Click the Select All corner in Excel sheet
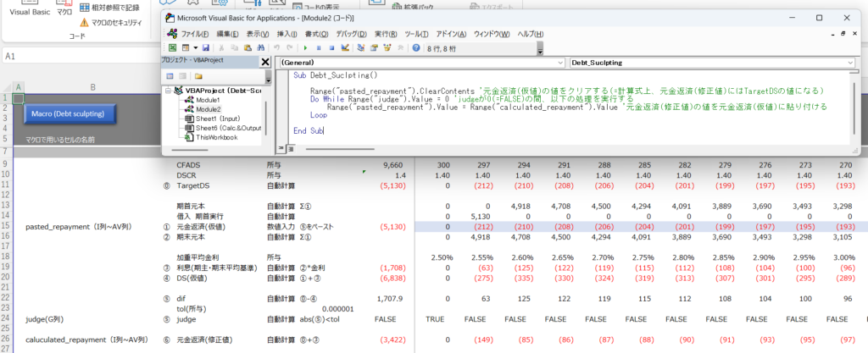This screenshot has width=868, height=353. pos(6,87)
